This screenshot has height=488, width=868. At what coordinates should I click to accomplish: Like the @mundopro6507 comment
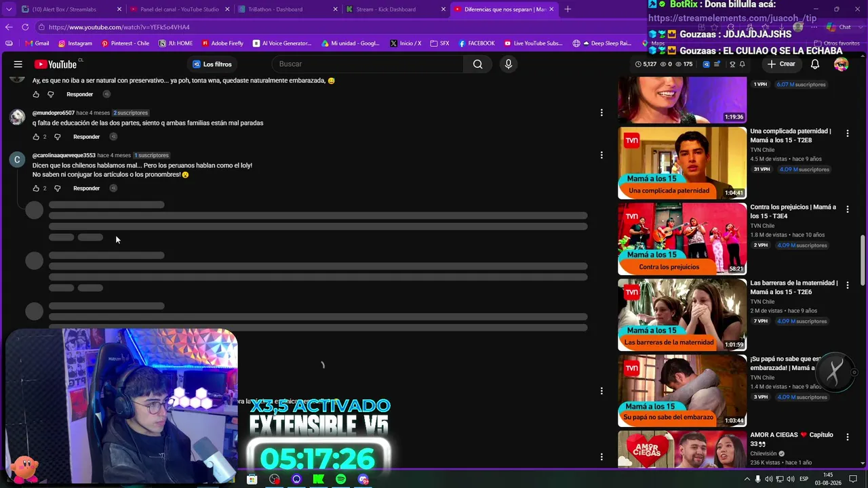36,137
